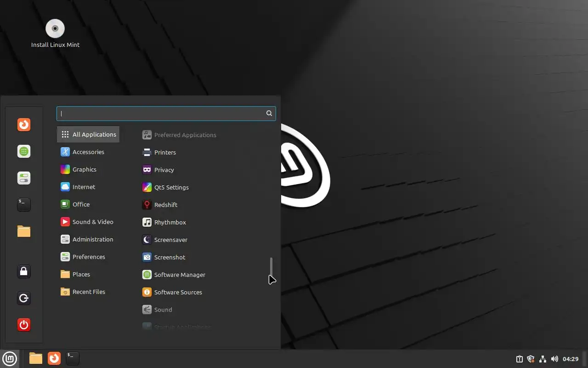The height and width of the screenshot is (368, 588).
Task: Click the update manager shield tray icon
Action: coord(531,359)
